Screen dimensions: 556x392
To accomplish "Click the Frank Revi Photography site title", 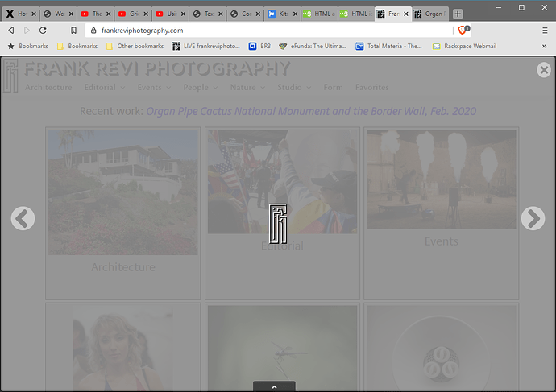I will [157, 68].
